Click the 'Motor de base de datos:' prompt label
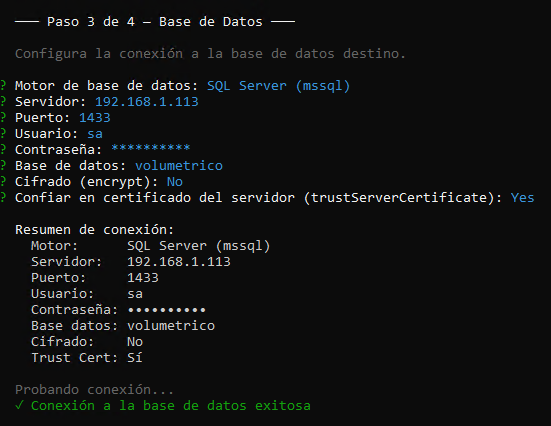The height and width of the screenshot is (426, 551). [x=107, y=86]
